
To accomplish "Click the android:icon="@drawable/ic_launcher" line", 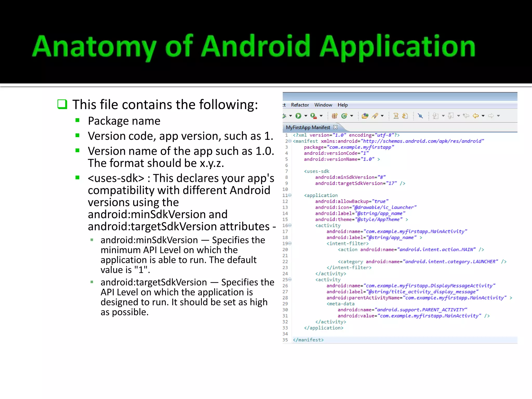I will pos(366,207).
